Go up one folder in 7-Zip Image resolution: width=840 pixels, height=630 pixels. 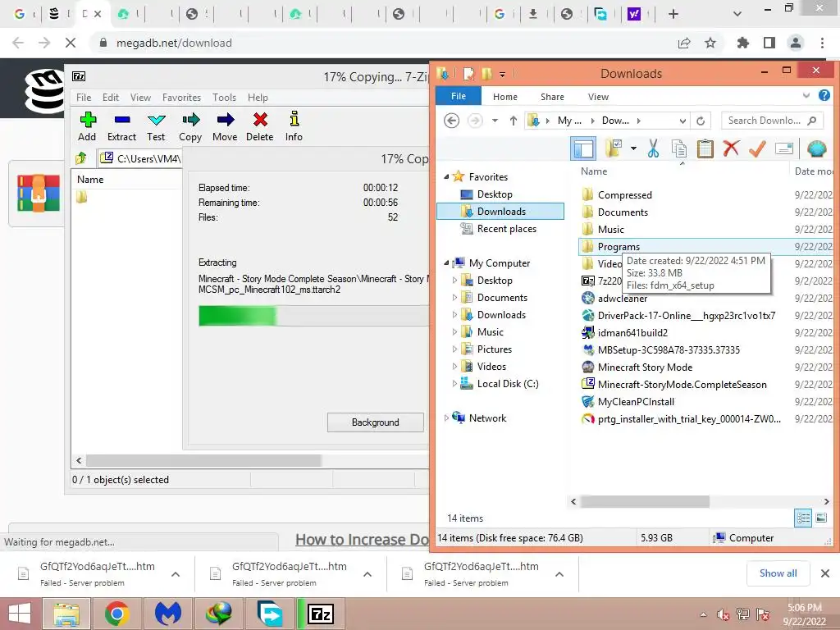[81, 158]
